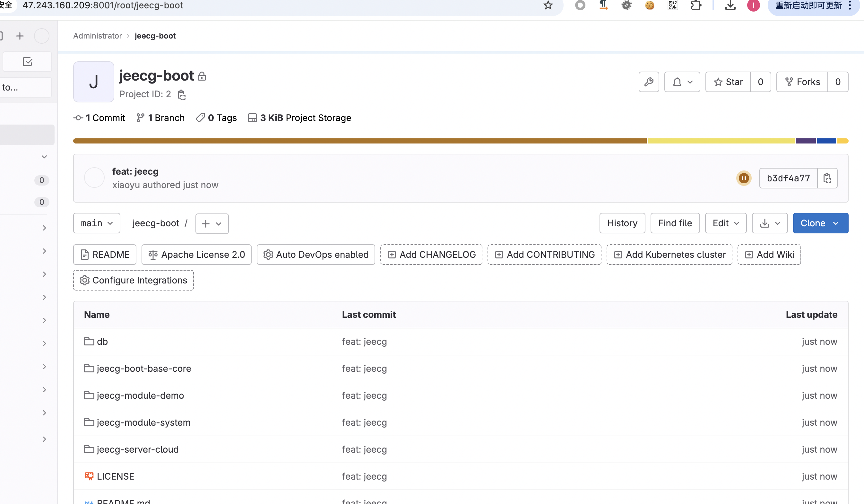Image resolution: width=864 pixels, height=504 pixels.
Task: Star the jeecg-boot project
Action: [x=728, y=82]
